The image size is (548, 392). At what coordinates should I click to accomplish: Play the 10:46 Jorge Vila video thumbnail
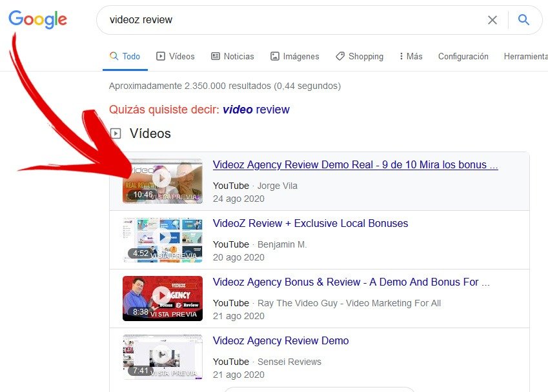click(x=163, y=181)
